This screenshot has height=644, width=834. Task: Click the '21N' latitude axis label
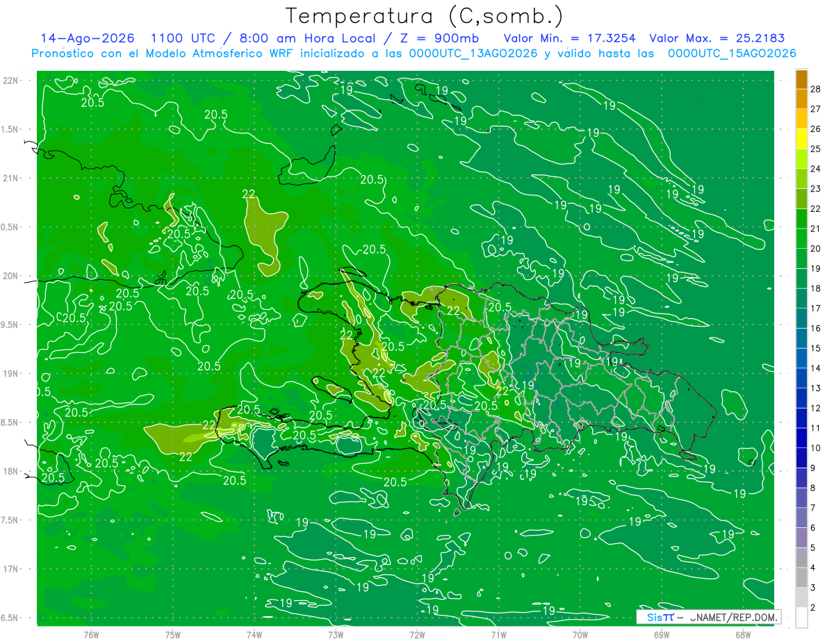point(10,179)
